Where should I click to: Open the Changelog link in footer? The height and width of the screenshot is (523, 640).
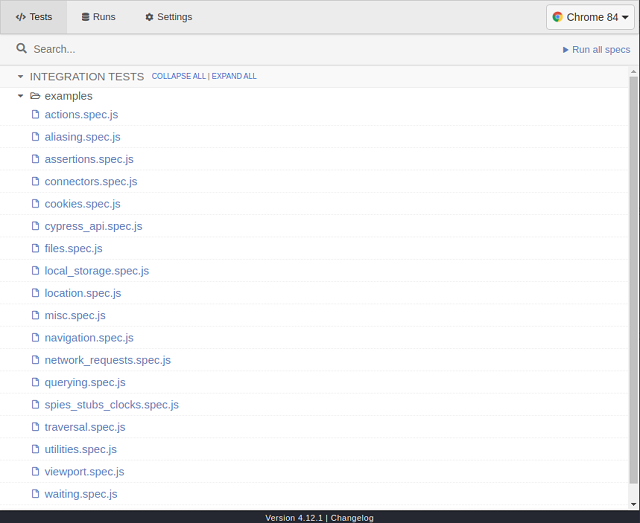tap(352, 518)
